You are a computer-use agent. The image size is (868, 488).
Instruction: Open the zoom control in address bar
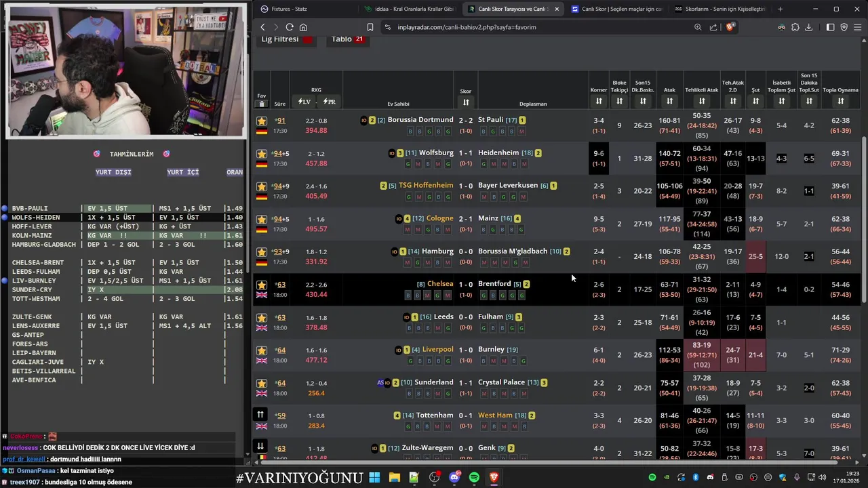tap(698, 27)
